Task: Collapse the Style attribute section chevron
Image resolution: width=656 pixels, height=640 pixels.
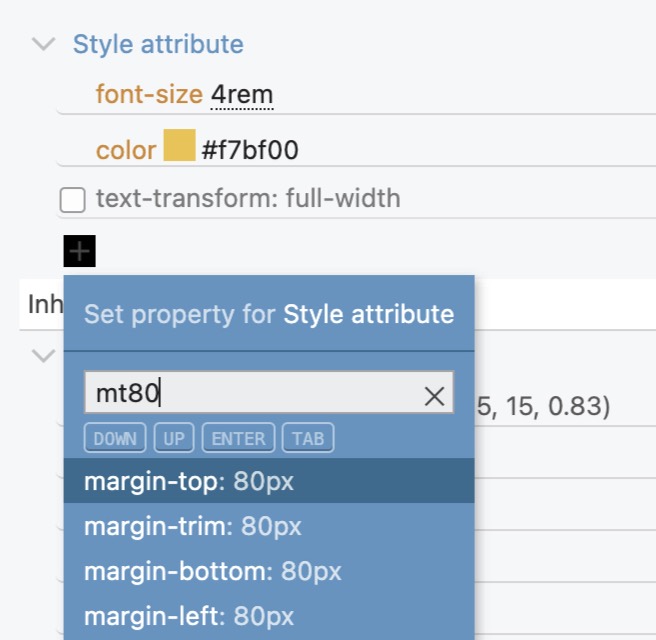Action: (x=44, y=44)
